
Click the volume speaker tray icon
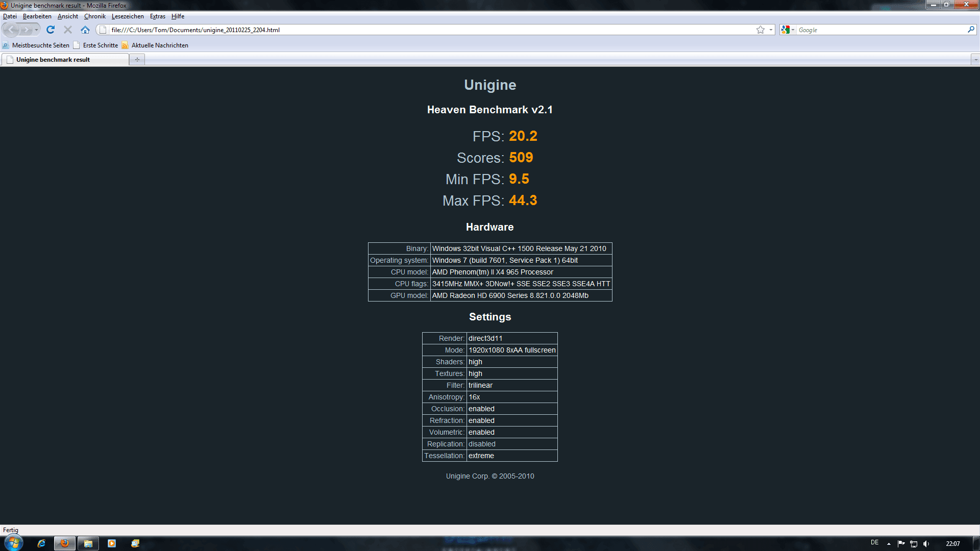tap(926, 543)
